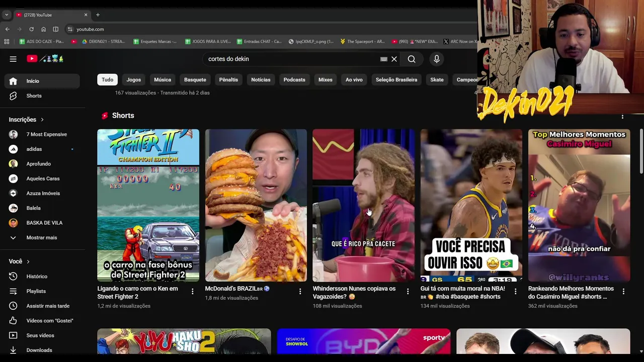Close the YouTube browser tab
This screenshot has height=362, width=644.
click(x=86, y=15)
